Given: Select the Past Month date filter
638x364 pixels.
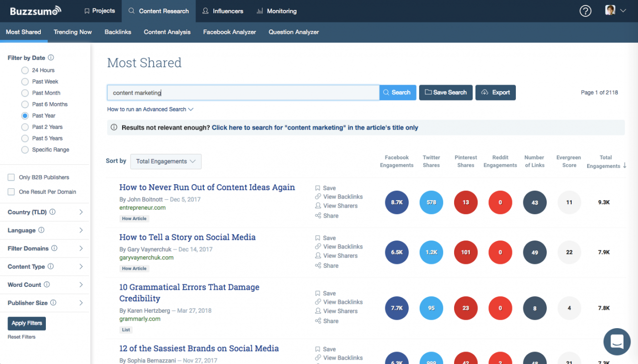Looking at the screenshot, I should click(x=25, y=93).
